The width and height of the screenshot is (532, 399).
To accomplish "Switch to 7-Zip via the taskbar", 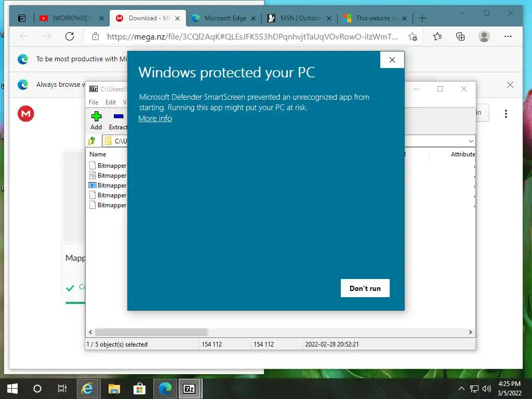I will 189,389.
